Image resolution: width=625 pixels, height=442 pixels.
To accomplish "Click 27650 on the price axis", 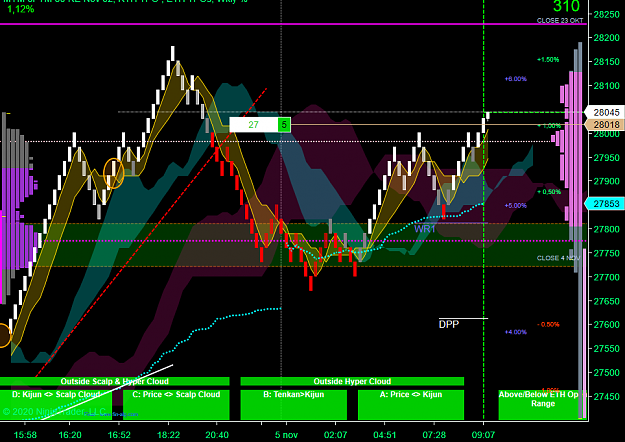I will coord(607,301).
